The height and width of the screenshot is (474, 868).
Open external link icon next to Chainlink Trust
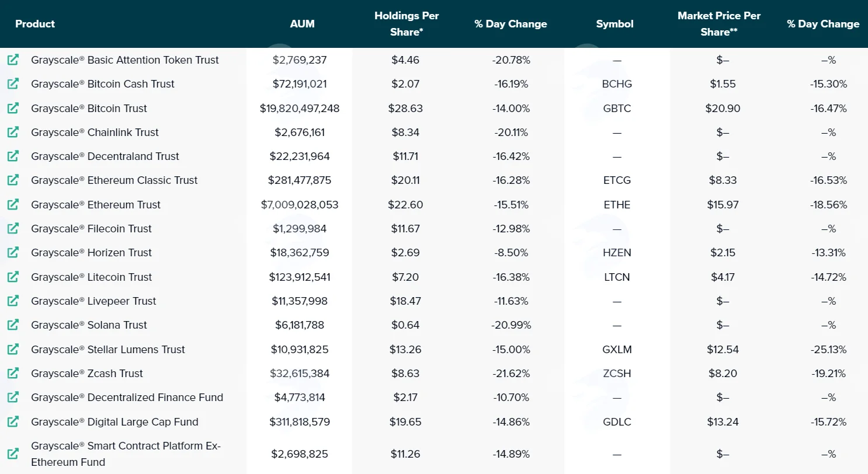(x=13, y=132)
